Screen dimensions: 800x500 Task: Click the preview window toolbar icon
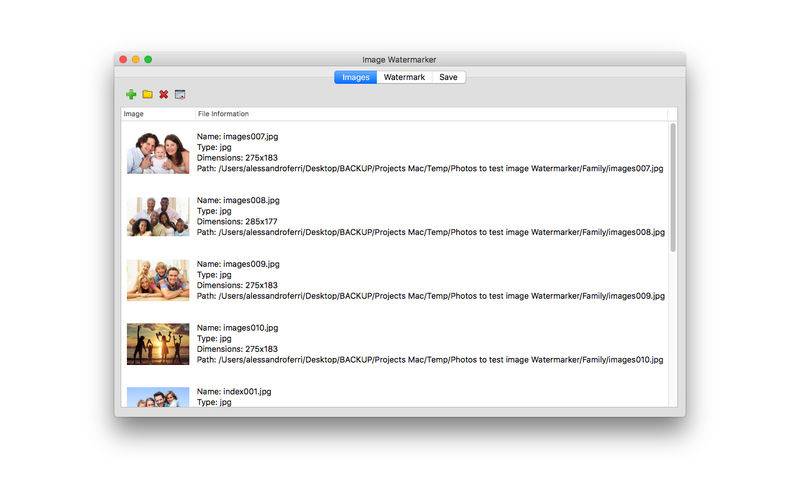(x=180, y=94)
